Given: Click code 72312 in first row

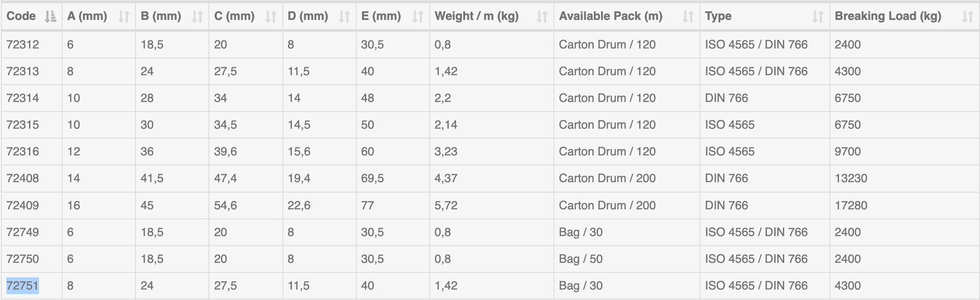Looking at the screenshot, I should pos(23,44).
